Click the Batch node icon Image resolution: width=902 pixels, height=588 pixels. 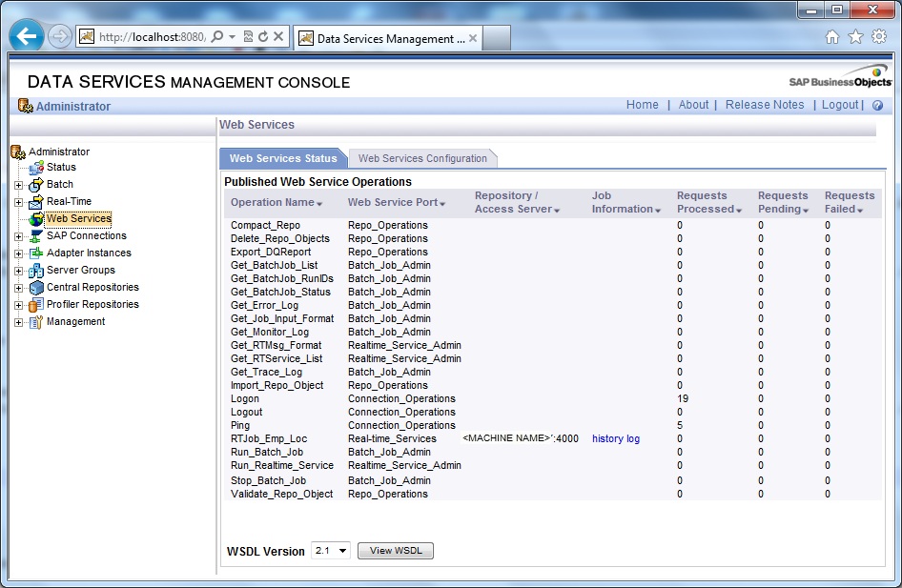coord(35,185)
